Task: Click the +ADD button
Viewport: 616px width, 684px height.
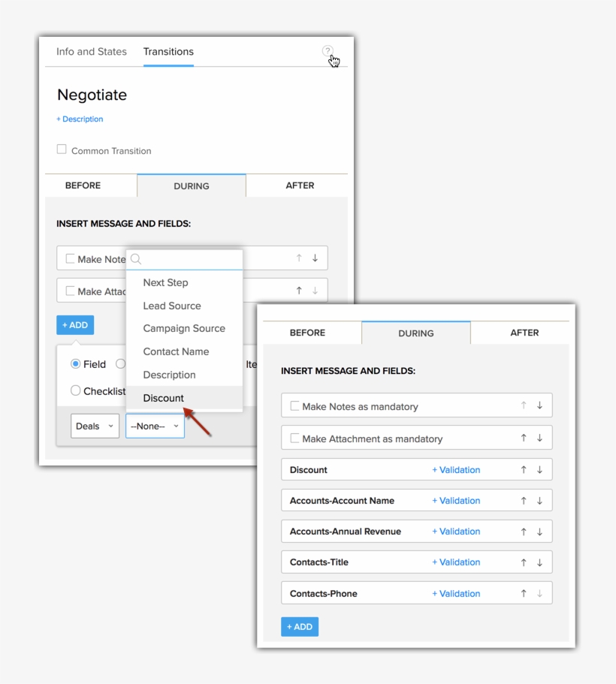Action: [x=300, y=626]
